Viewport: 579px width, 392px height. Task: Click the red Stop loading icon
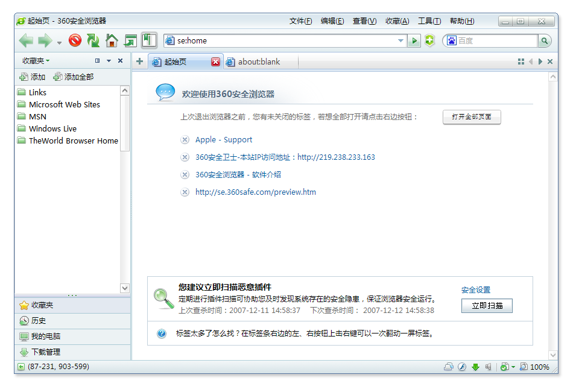point(75,40)
